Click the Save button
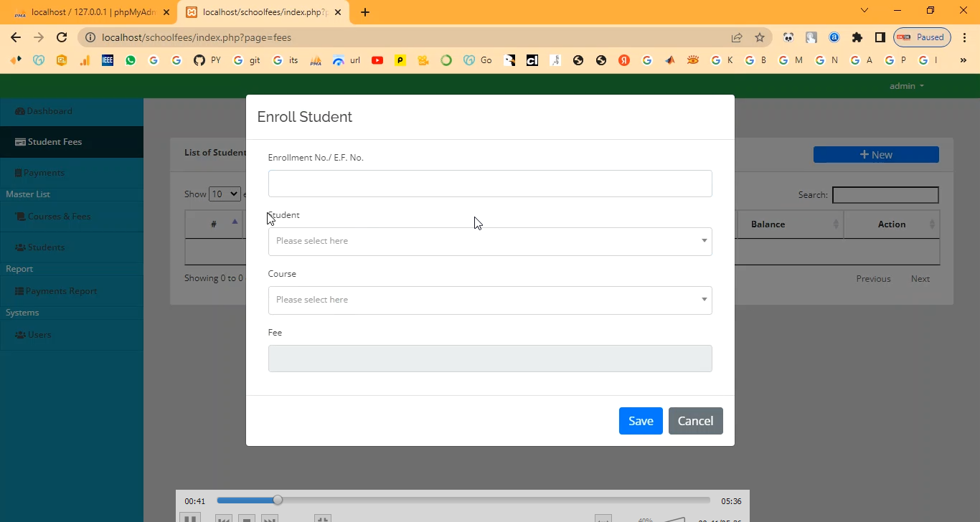The width and height of the screenshot is (980, 522). (640, 421)
